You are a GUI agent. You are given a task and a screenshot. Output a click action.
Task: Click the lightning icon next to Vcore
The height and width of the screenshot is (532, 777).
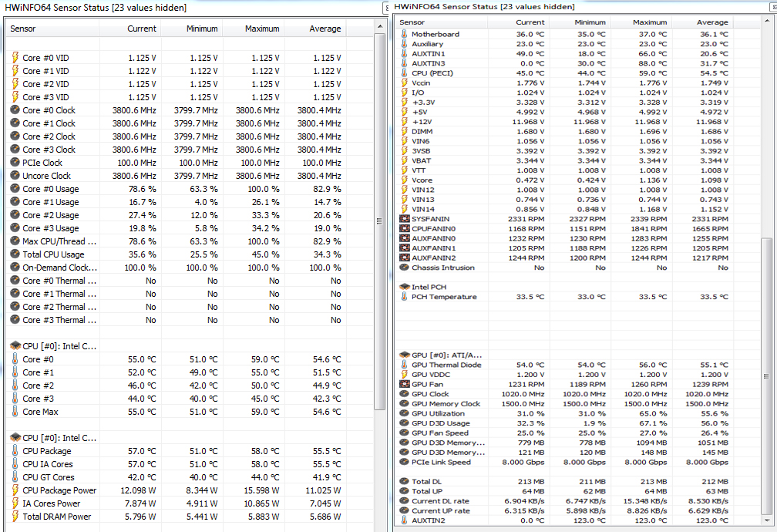[x=405, y=180]
